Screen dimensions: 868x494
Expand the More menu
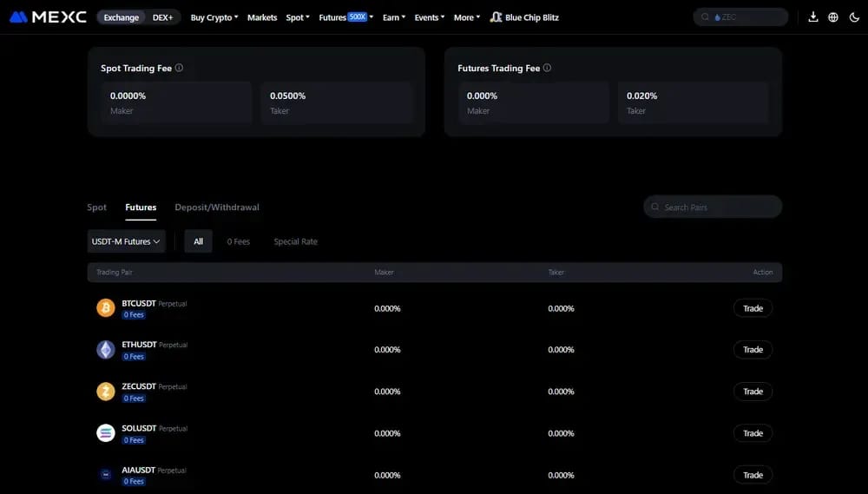467,17
